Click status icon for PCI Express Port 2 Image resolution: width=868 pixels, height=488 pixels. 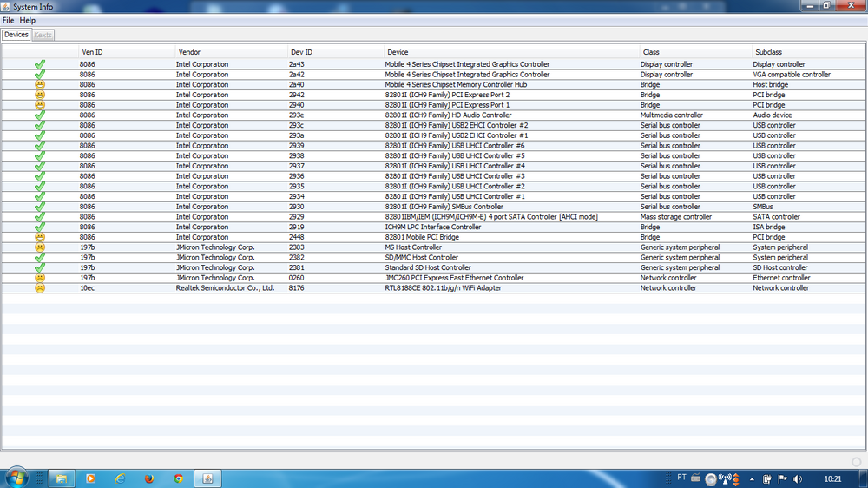click(x=39, y=95)
